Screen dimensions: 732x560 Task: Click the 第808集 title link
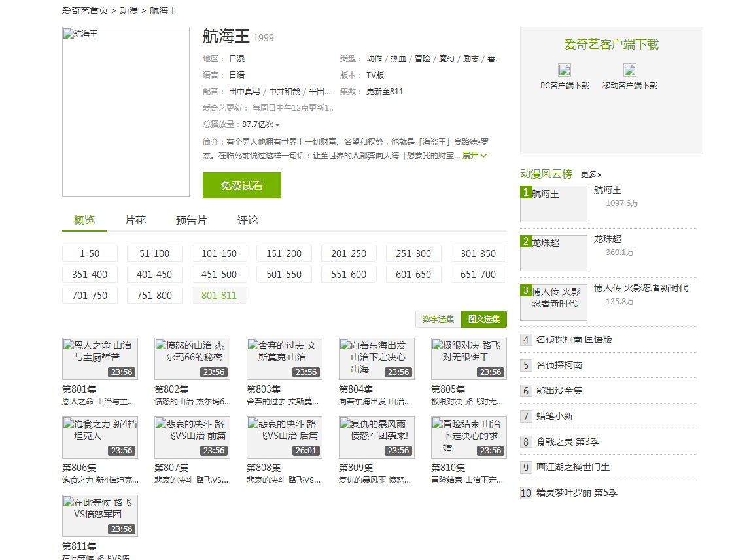pos(264,468)
